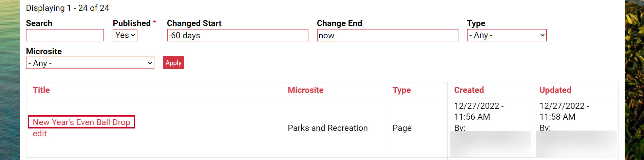644x160 pixels.
Task: Sort results by Created date
Action: click(x=469, y=90)
